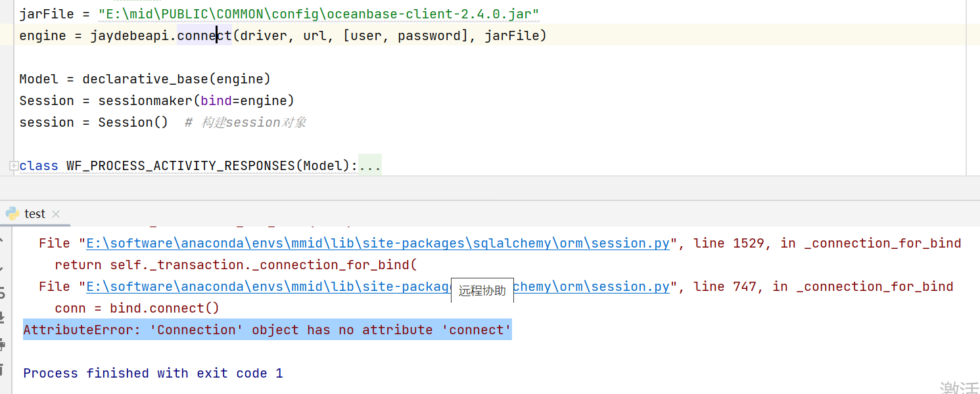Select the highlighted AttributeError message
Image resolution: width=980 pixels, height=394 pixels.
266,329
